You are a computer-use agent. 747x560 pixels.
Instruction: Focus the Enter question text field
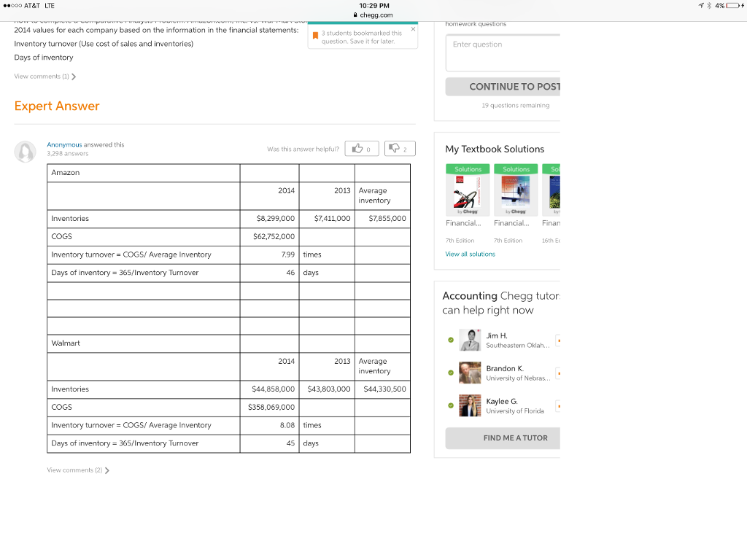503,52
